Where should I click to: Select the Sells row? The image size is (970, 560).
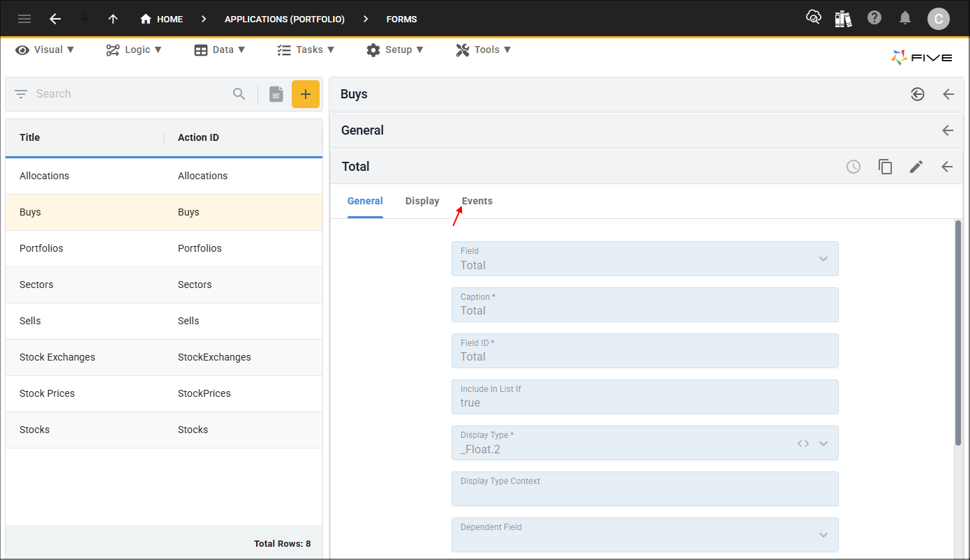pos(164,321)
